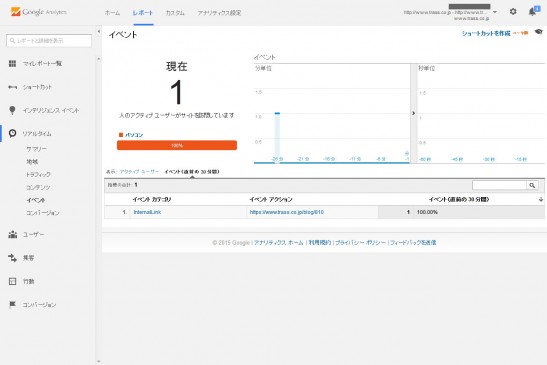Toggle the chart panel divider arrow
This screenshot has height=365, width=547.
pos(413,113)
